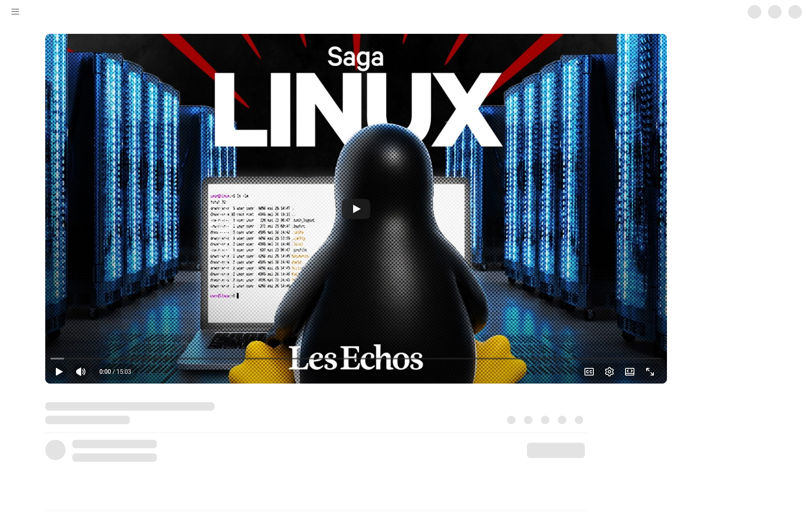812x521 pixels.
Task: Switch to theater mode
Action: 630,372
